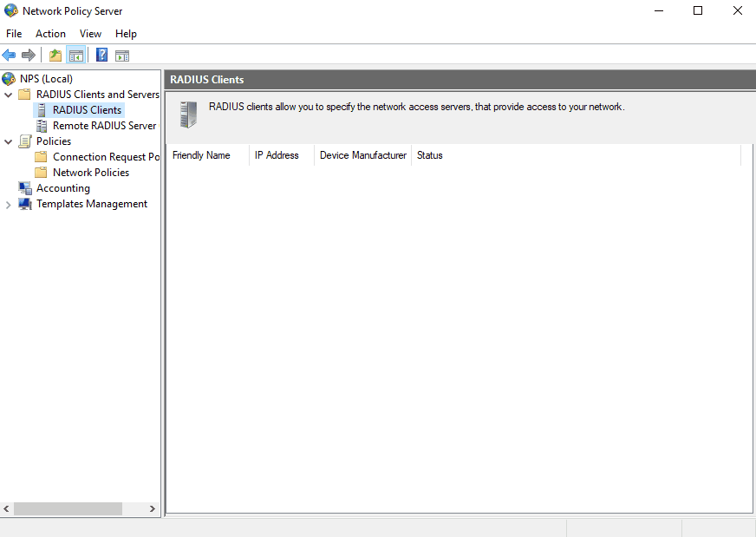The height and width of the screenshot is (537, 756).
Task: Open the Help menu
Action: coord(126,34)
